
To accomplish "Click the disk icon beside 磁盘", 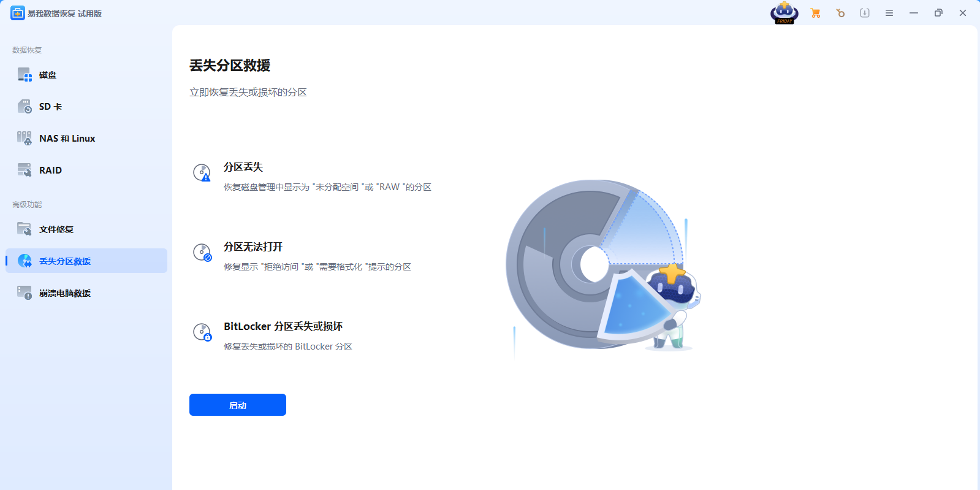I will pyautogui.click(x=25, y=75).
